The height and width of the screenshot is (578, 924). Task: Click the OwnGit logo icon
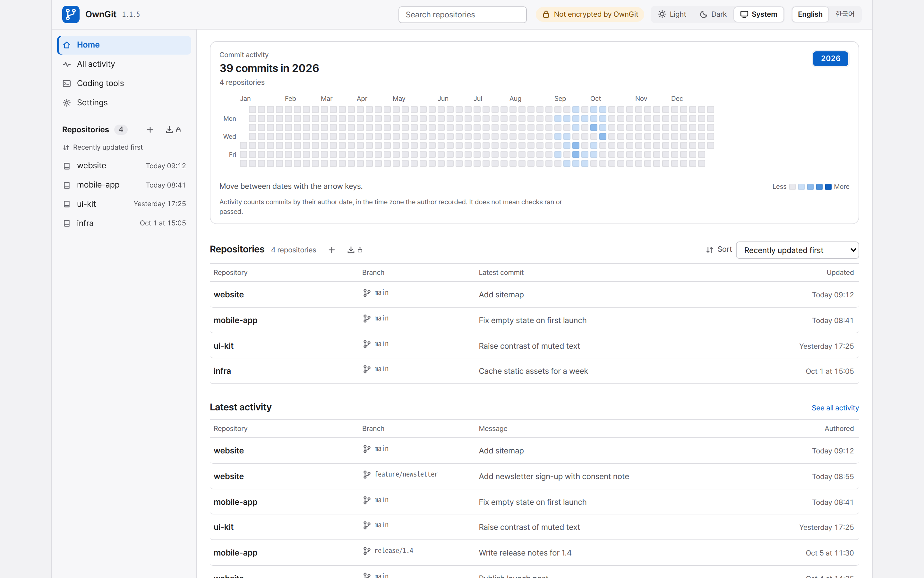[x=71, y=14]
